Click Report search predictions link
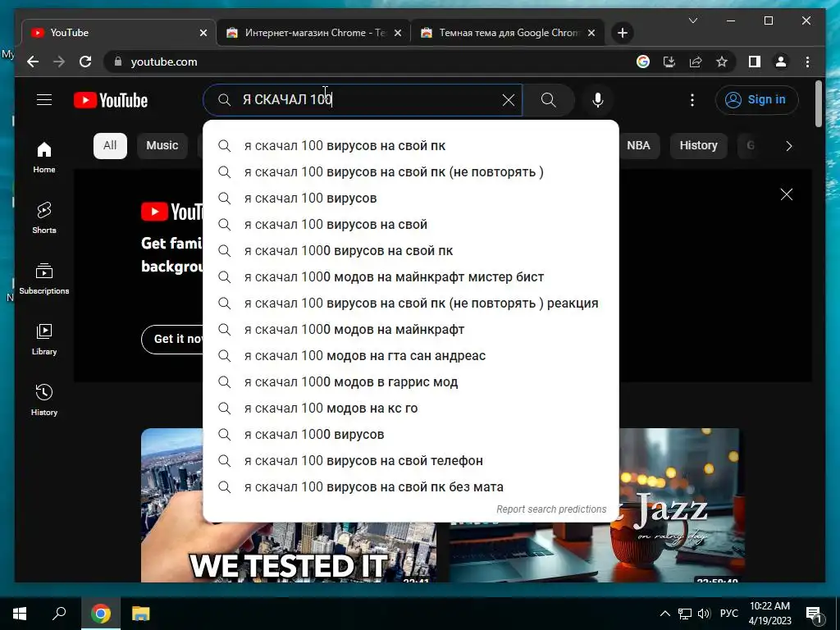 pyautogui.click(x=551, y=509)
